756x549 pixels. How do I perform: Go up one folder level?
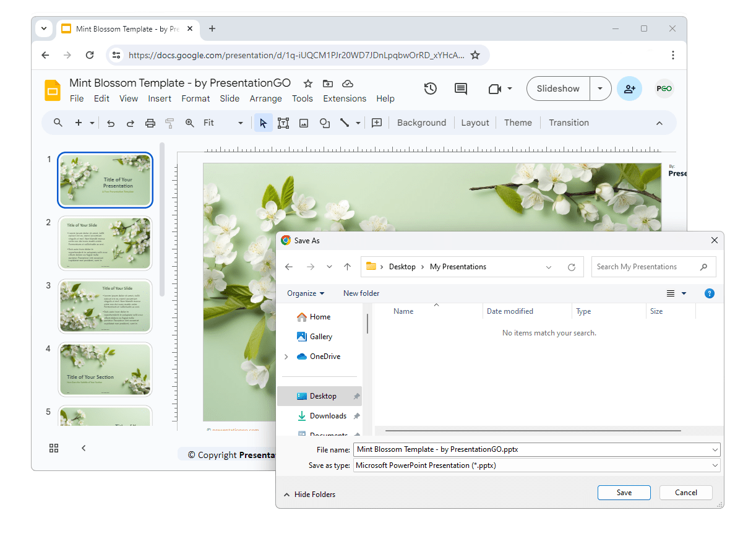pos(347,267)
